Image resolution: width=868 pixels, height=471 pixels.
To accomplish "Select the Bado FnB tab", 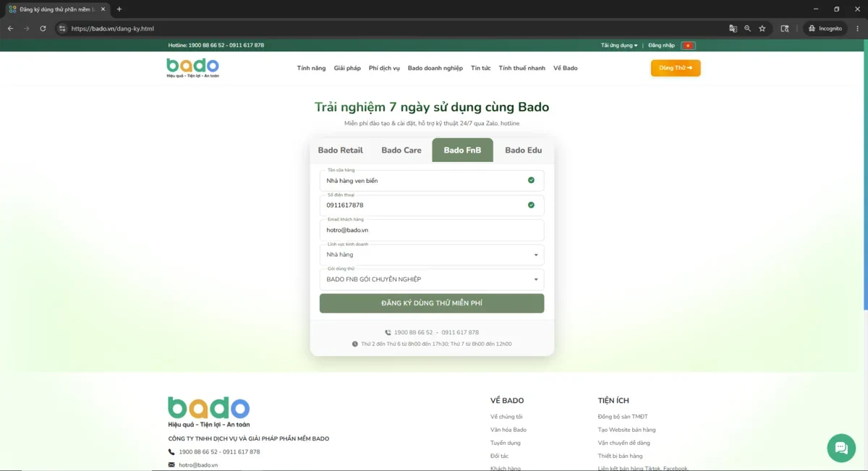I will click(x=462, y=150).
